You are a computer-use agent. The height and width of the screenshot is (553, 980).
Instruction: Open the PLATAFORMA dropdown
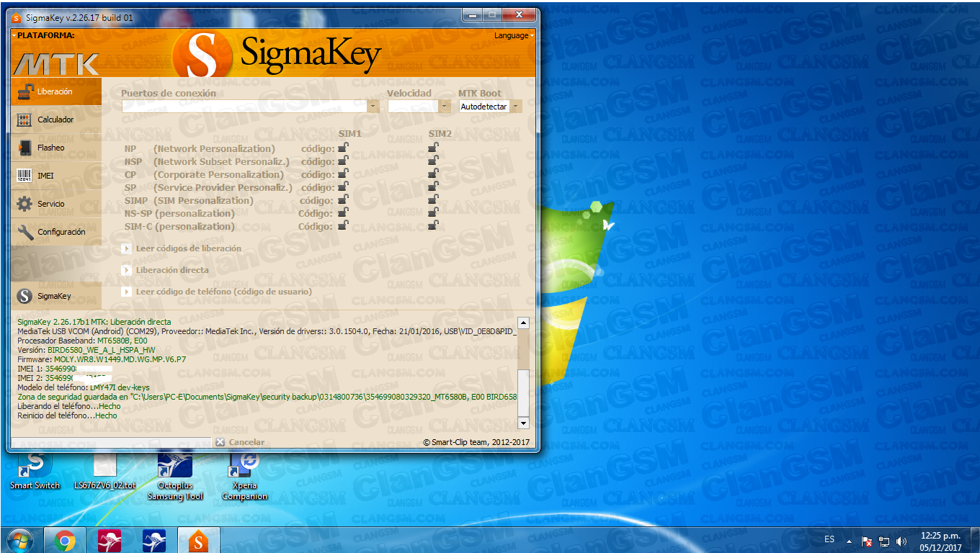[x=43, y=35]
